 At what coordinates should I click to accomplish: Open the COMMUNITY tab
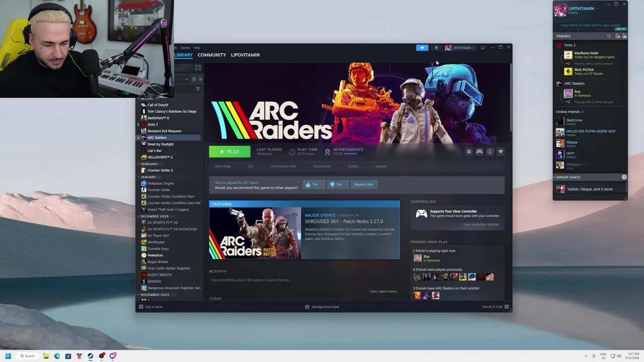pyautogui.click(x=212, y=55)
